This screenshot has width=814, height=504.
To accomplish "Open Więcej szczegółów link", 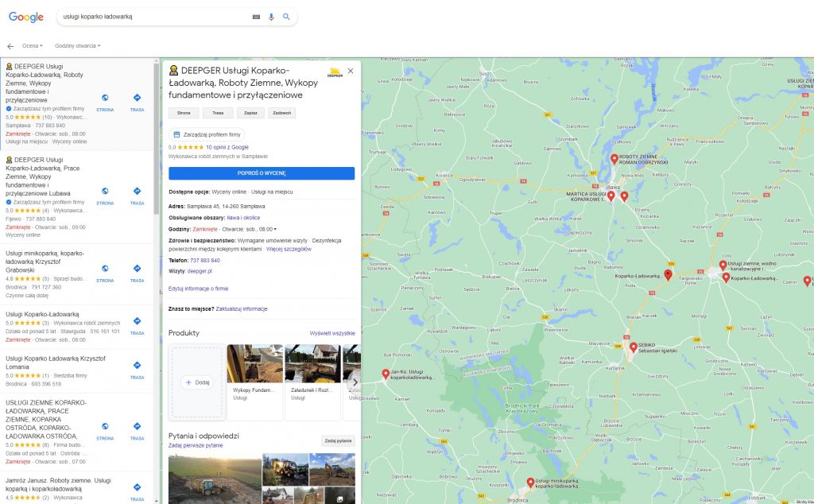I will coord(289,249).
